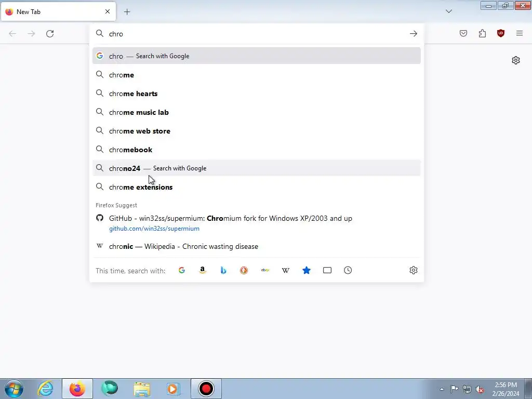Click the muted volume tray icon
The image size is (532, 399).
coord(480,389)
